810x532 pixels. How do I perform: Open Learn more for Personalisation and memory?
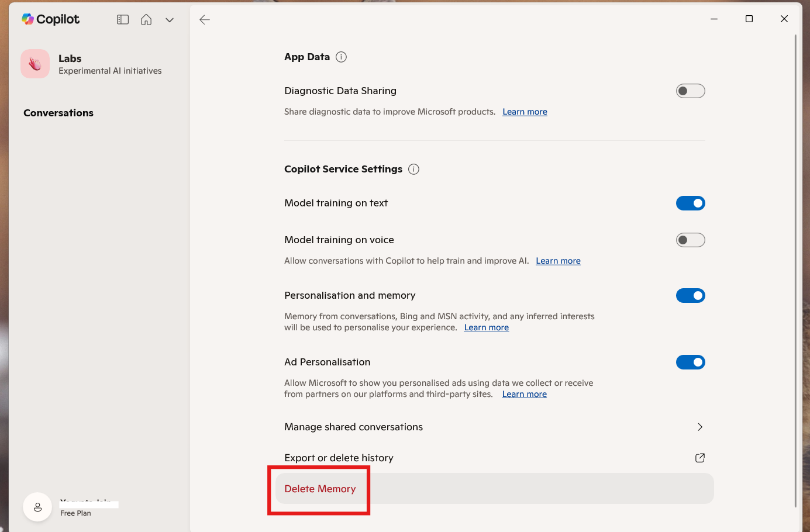486,327
